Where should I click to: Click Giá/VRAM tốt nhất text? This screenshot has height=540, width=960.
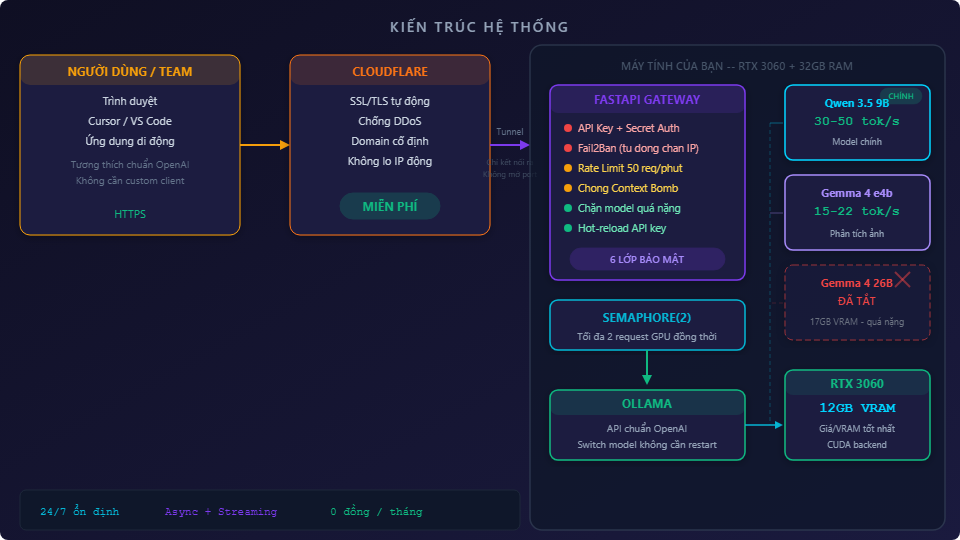point(857,429)
